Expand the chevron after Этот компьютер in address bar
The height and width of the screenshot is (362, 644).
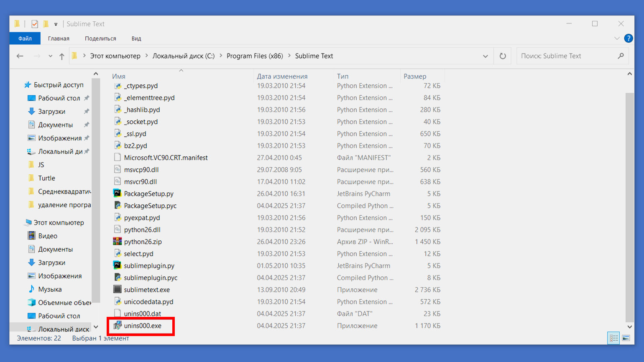pos(147,56)
